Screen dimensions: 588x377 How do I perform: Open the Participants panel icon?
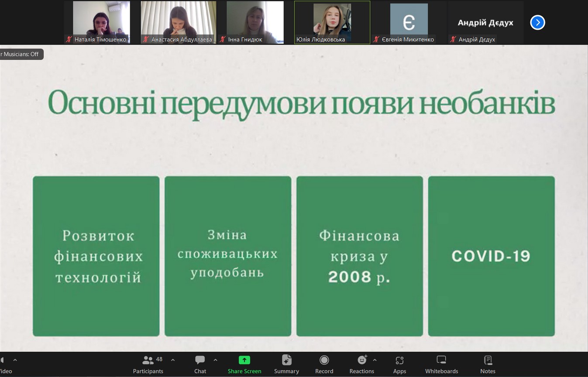[x=148, y=360]
